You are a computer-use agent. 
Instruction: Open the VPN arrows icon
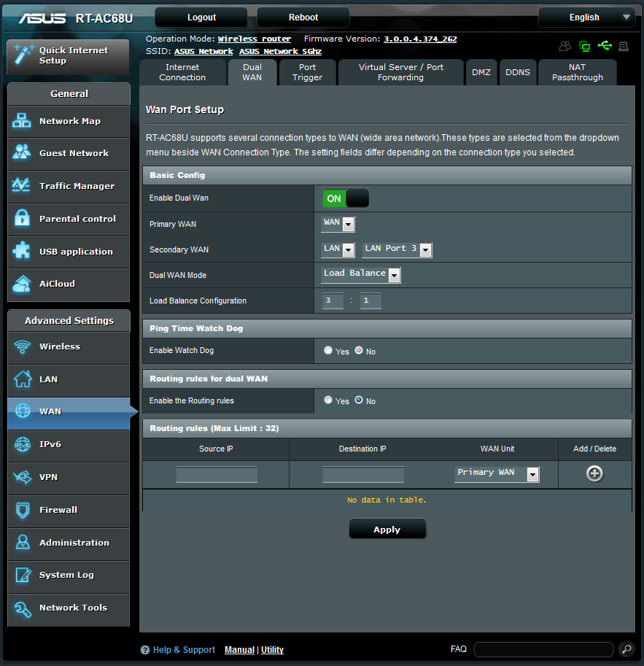point(22,477)
